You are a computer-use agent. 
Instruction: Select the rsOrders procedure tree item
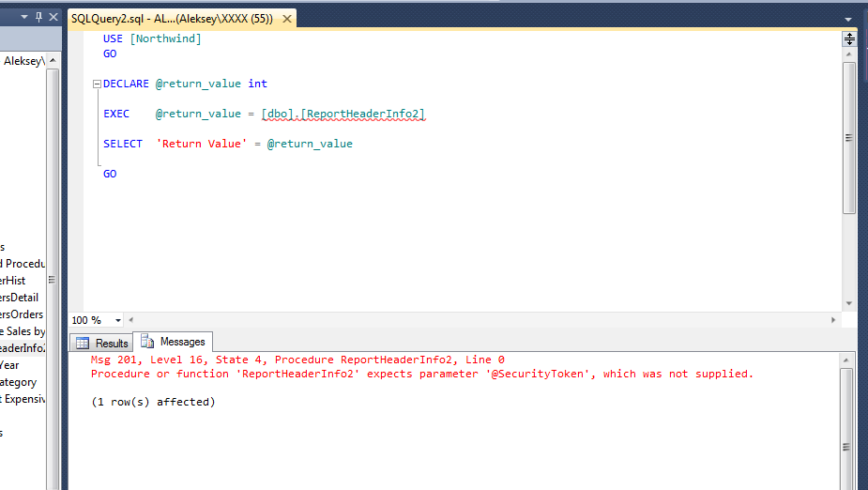tap(22, 314)
